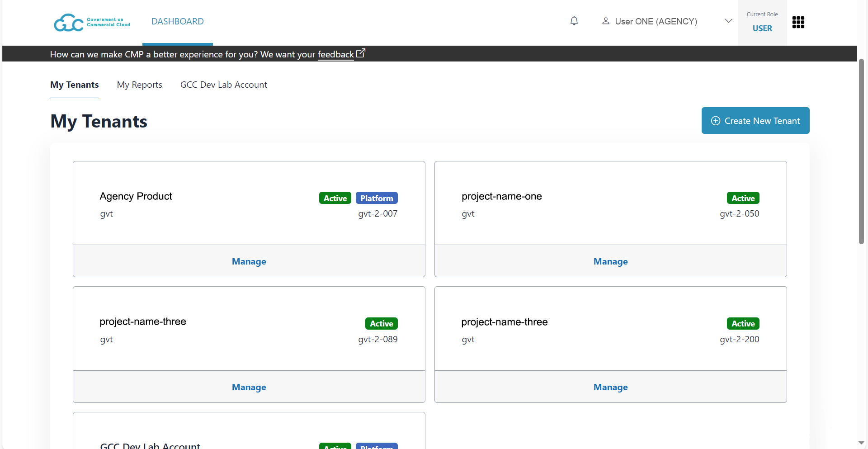Click tenant ID gvt-2-200
The height and width of the screenshot is (449, 868).
(740, 339)
